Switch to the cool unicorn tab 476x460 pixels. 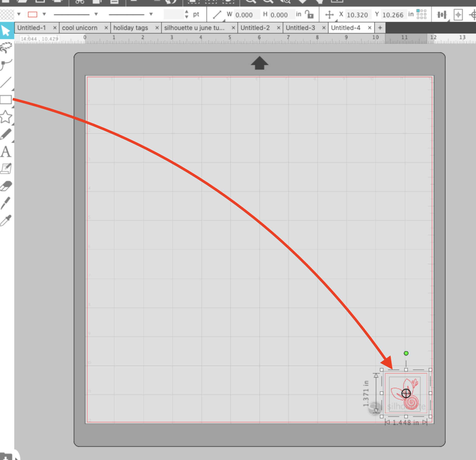[x=80, y=28]
